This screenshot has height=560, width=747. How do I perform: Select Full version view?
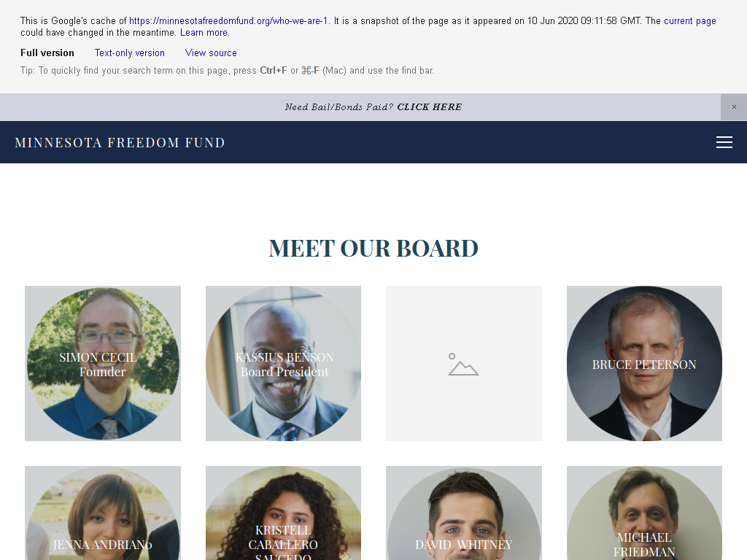click(47, 52)
